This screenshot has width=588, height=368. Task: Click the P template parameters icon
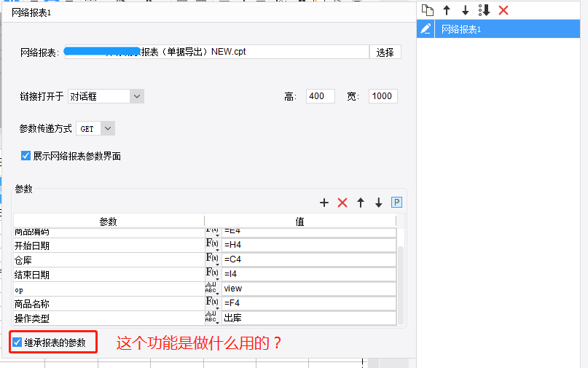point(396,202)
